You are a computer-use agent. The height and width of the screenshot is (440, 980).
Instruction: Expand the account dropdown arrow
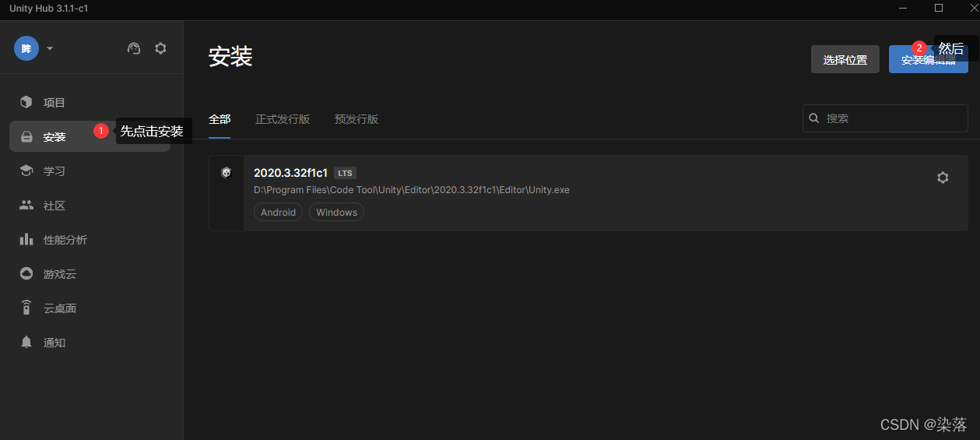pyautogui.click(x=50, y=48)
